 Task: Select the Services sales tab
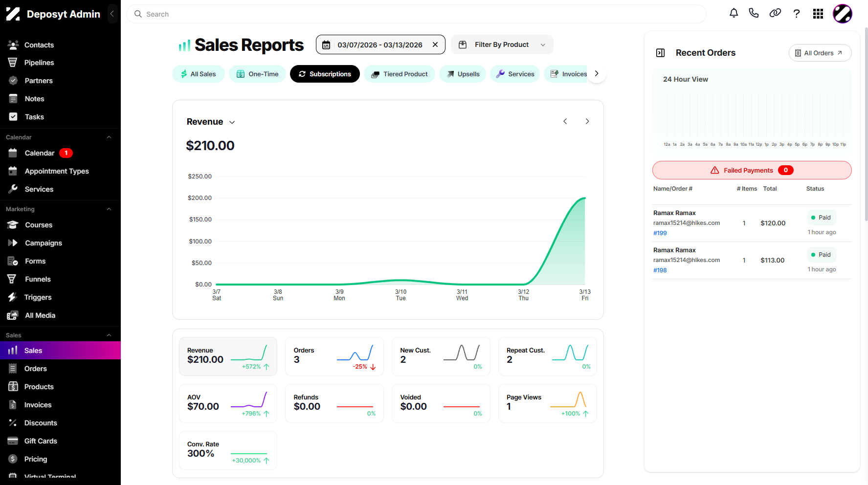515,74
